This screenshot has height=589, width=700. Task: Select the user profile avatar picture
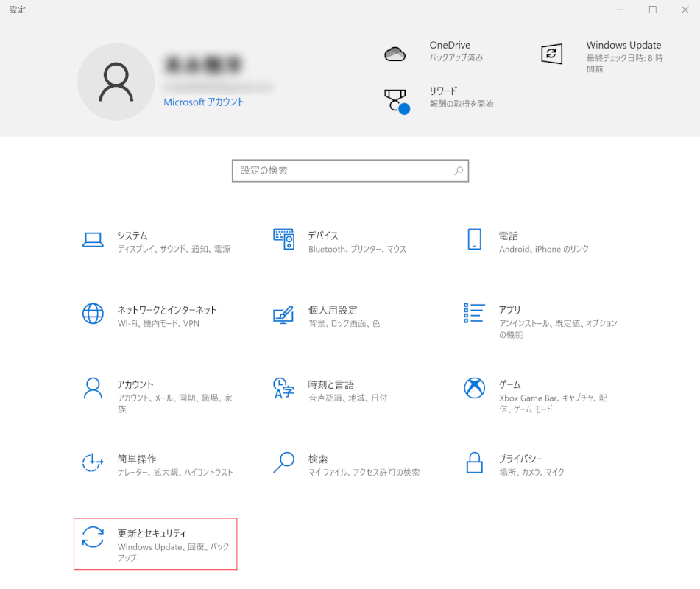tap(116, 82)
